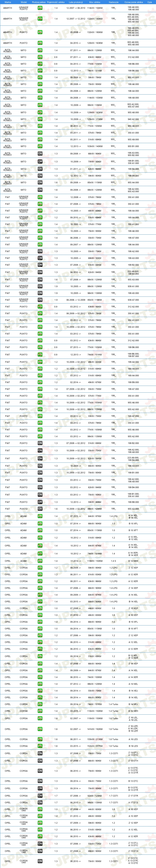The width and height of the screenshot is (156, 868).
Task: Select engine code cell '199 A5.000'
Action: [133, 293]
